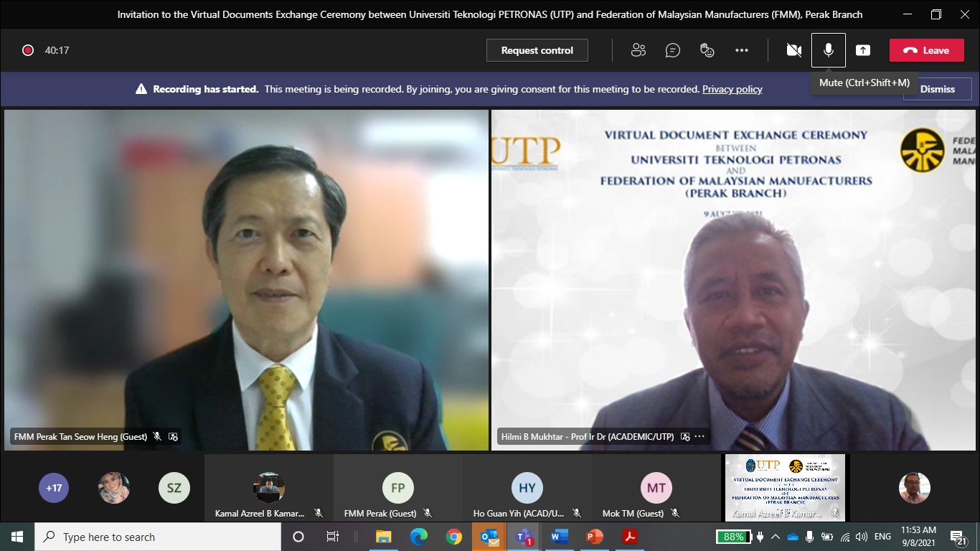Click the ENG language indicator

(882, 537)
